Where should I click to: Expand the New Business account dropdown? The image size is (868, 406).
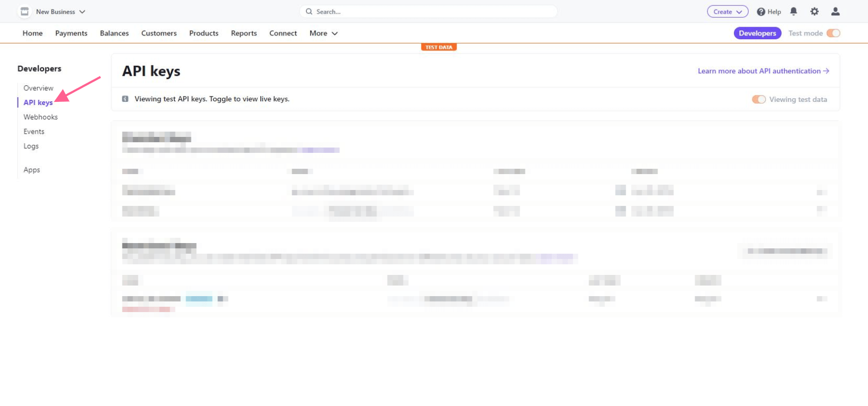click(82, 12)
